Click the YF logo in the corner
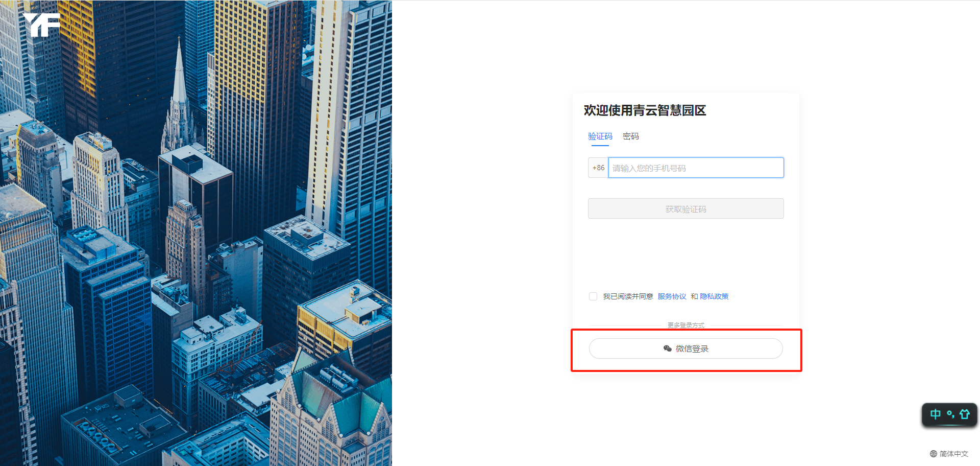The image size is (980, 466). point(42,25)
